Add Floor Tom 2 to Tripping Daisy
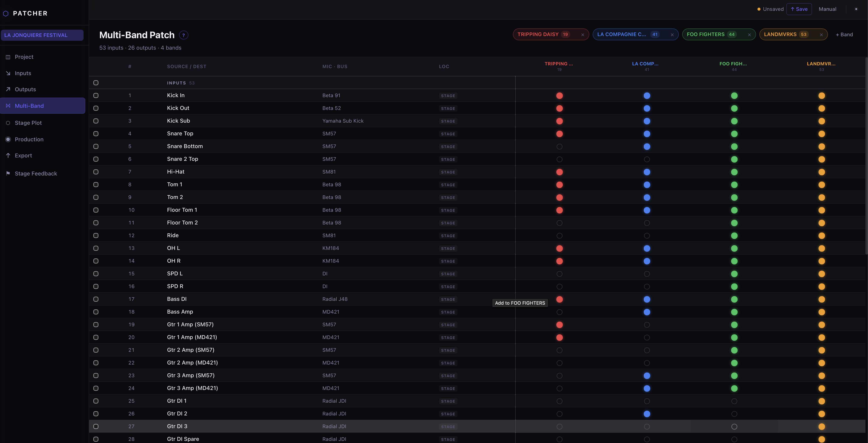 coord(559,223)
